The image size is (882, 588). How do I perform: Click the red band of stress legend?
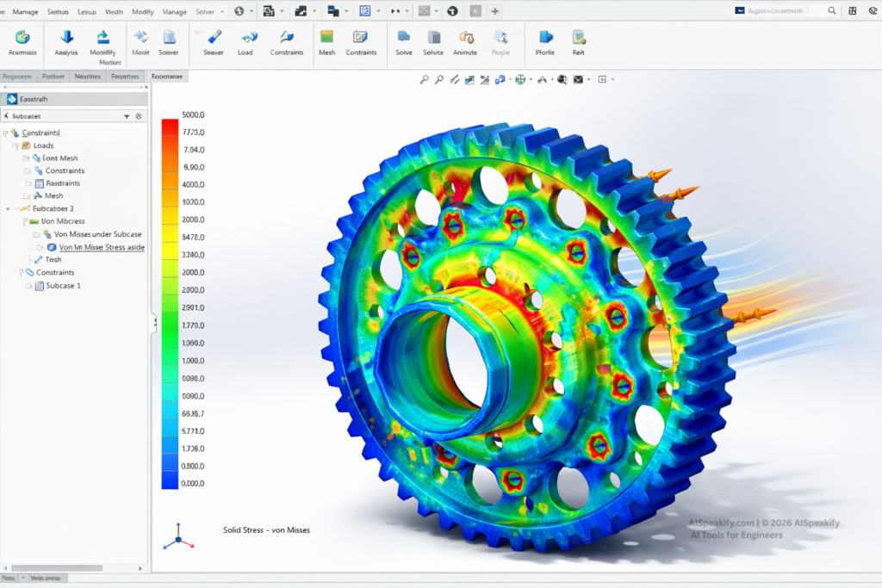pyautogui.click(x=170, y=127)
